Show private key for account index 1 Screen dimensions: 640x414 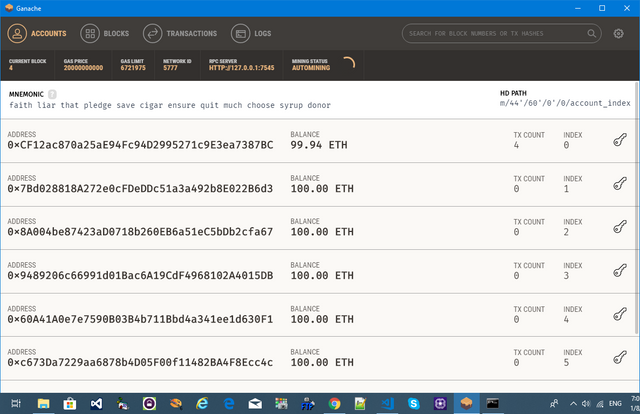click(x=620, y=184)
